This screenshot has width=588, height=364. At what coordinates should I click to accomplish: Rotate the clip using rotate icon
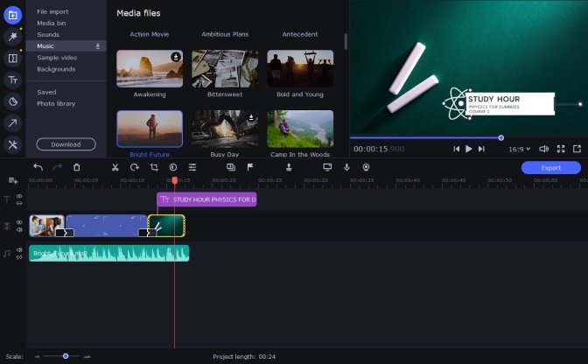pyautogui.click(x=135, y=167)
